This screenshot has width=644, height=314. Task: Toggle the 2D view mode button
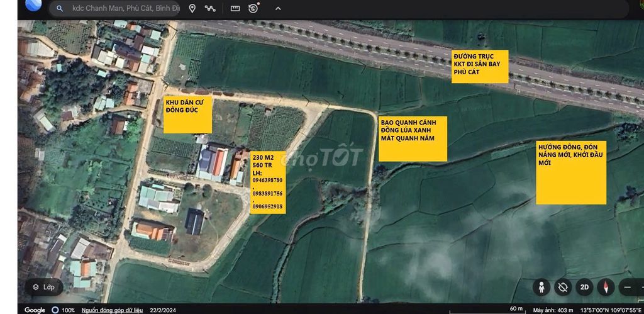click(x=584, y=287)
